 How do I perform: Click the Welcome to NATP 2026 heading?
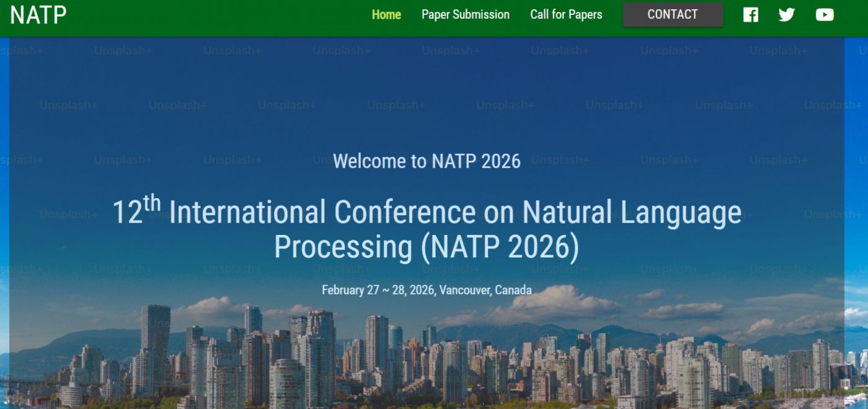click(x=427, y=161)
